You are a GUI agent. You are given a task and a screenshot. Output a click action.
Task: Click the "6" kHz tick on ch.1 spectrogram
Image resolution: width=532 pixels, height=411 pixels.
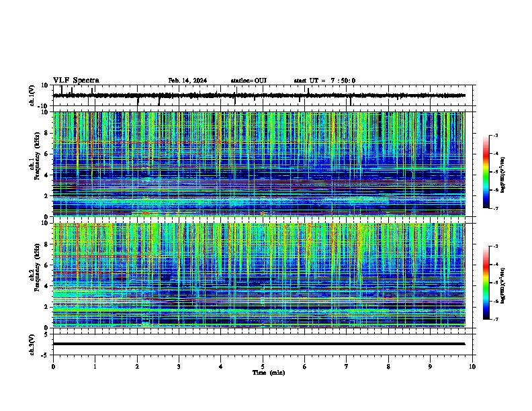tap(46, 154)
